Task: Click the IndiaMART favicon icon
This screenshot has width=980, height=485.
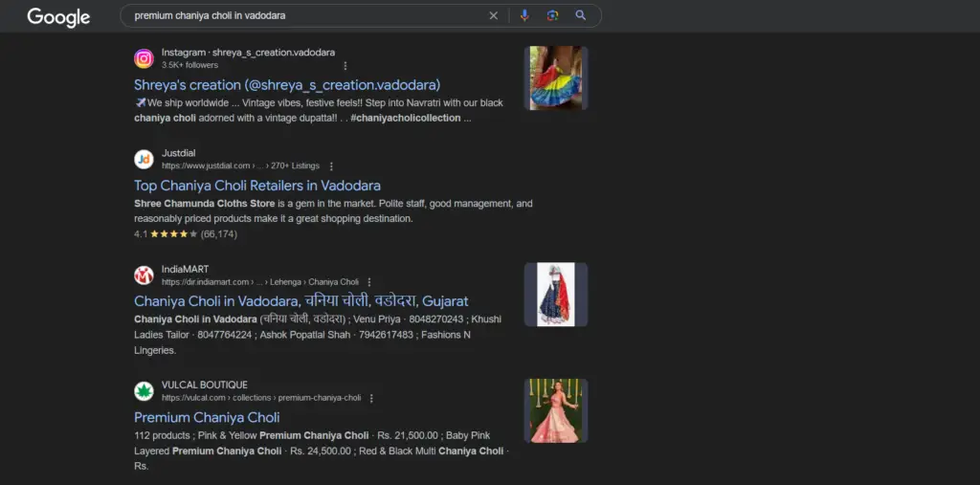Action: (x=144, y=276)
